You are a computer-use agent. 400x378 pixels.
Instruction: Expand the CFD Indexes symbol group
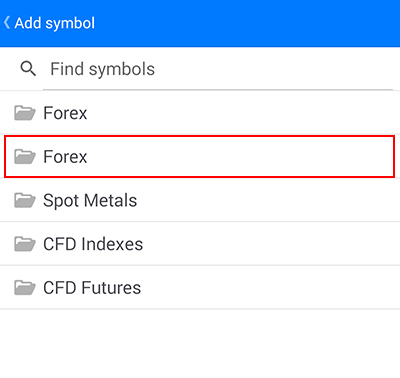pyautogui.click(x=200, y=244)
